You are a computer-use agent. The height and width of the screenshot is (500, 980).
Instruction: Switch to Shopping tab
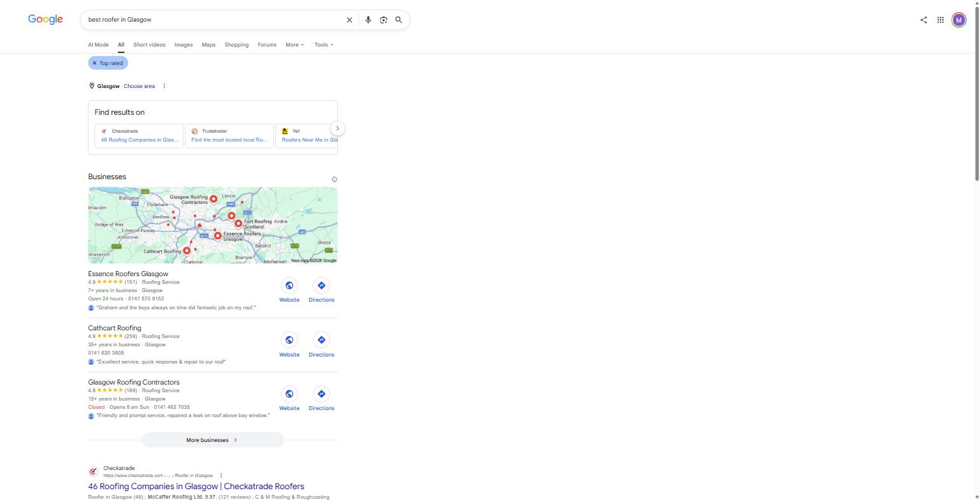coord(236,45)
